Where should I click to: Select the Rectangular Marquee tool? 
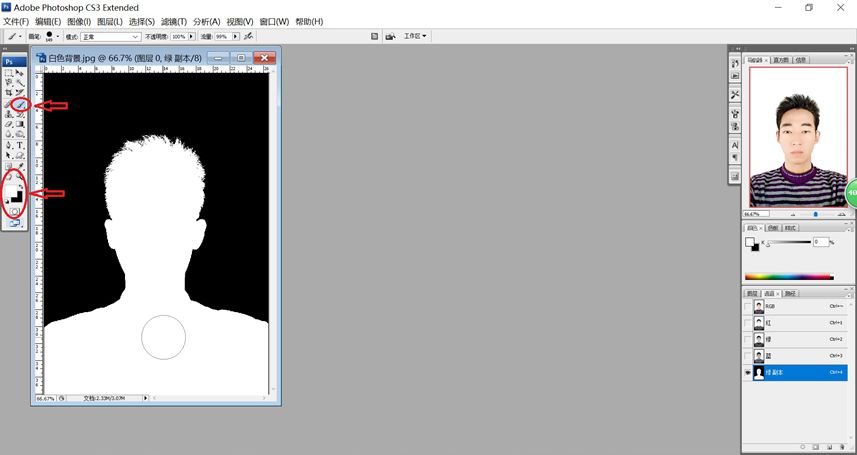(9, 73)
